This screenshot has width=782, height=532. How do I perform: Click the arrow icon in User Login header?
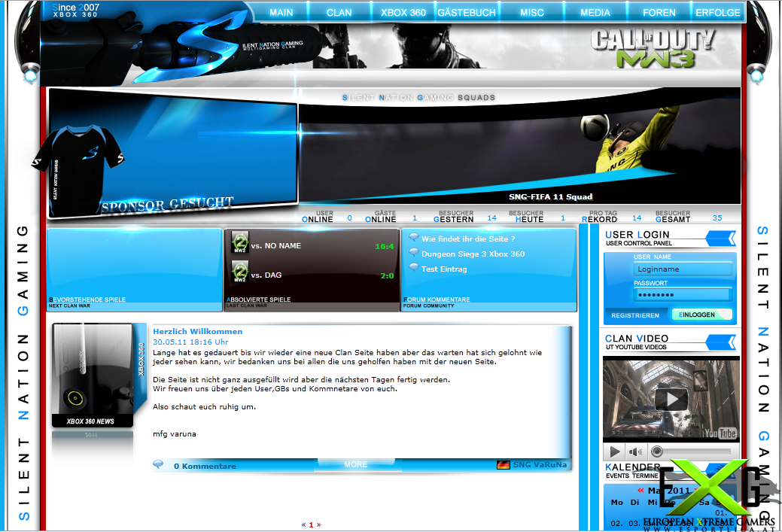(722, 239)
